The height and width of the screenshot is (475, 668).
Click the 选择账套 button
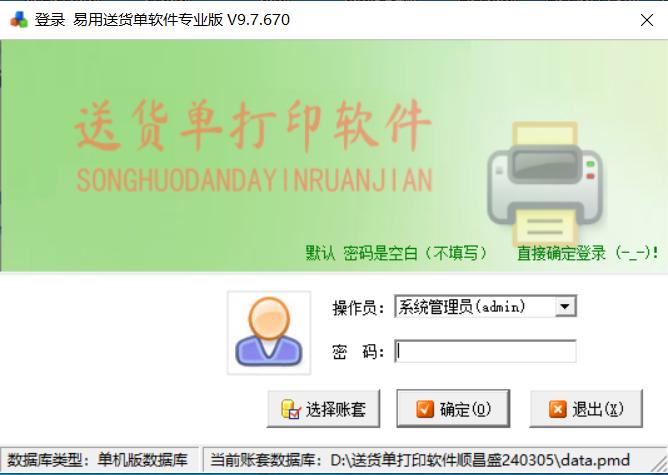323,409
